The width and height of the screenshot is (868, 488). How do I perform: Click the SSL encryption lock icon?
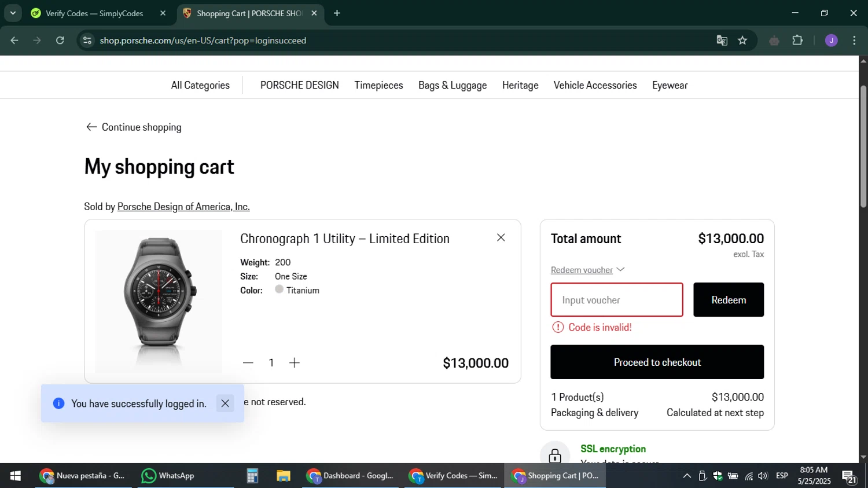pyautogui.click(x=555, y=455)
